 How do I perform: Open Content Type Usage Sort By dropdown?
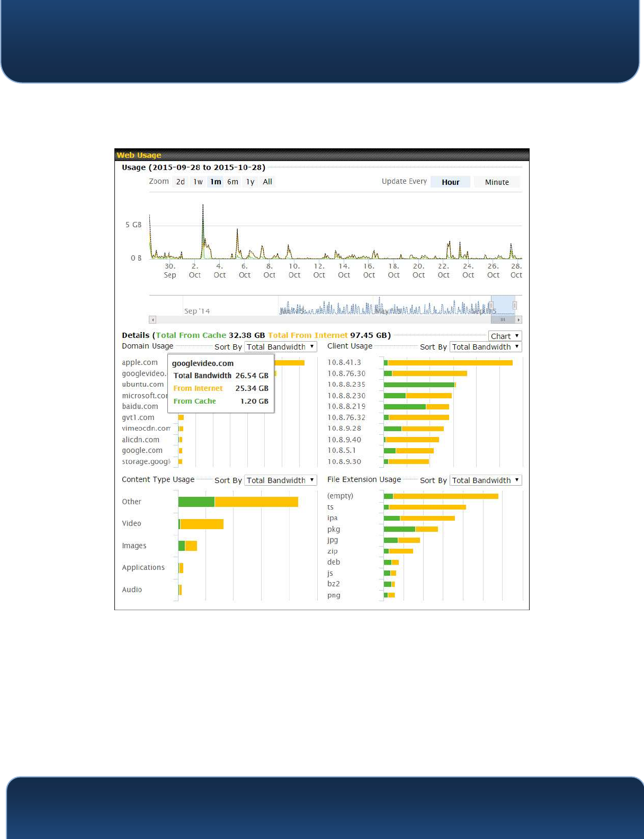[x=281, y=480]
